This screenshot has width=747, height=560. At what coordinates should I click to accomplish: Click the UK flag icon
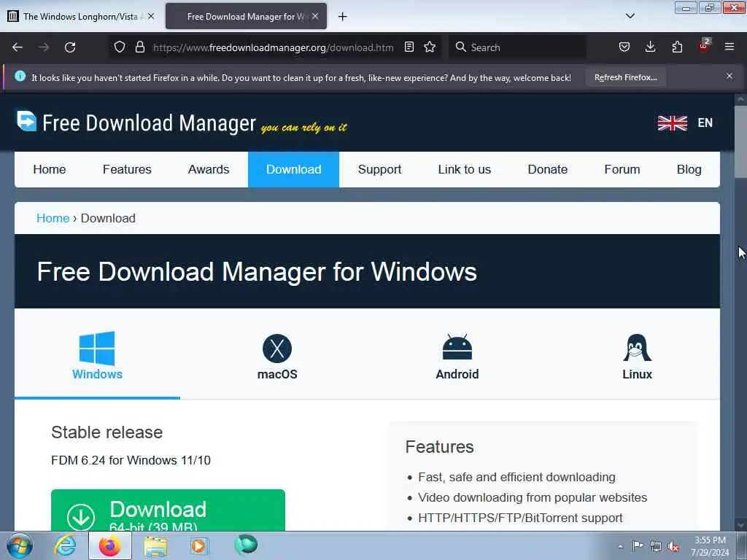(x=672, y=122)
